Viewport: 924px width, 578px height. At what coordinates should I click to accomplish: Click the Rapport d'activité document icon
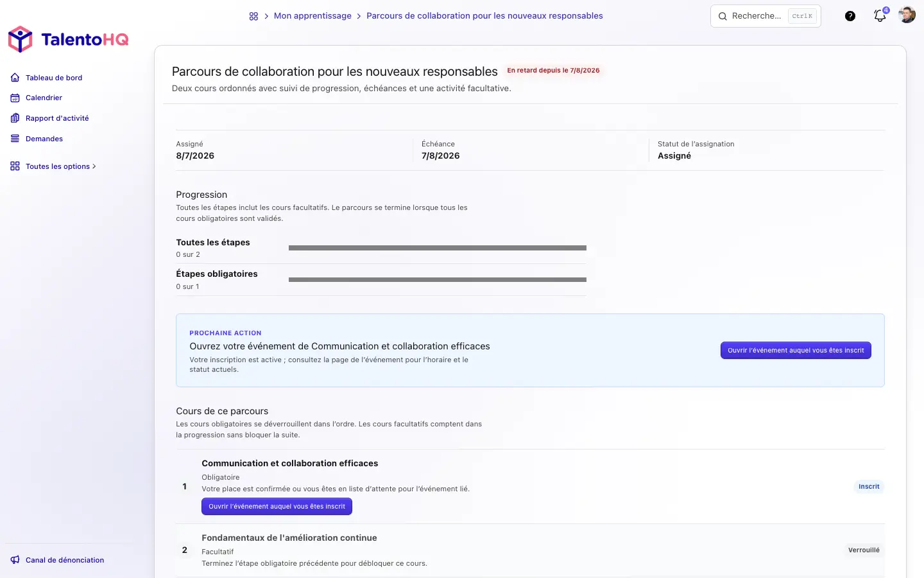(x=15, y=118)
